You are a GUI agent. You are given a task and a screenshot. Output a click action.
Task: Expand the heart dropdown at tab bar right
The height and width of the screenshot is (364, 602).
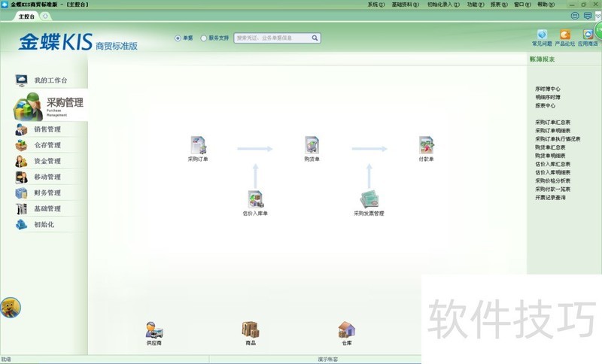pyautogui.click(x=598, y=16)
